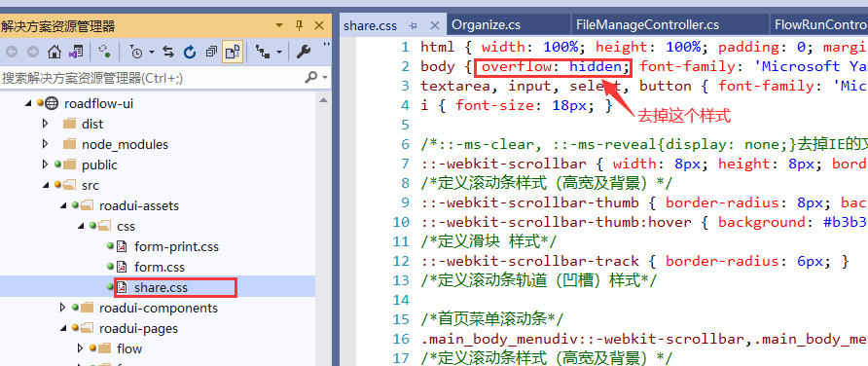The image size is (868, 366).
Task: Select the dist folder
Action: click(x=92, y=124)
